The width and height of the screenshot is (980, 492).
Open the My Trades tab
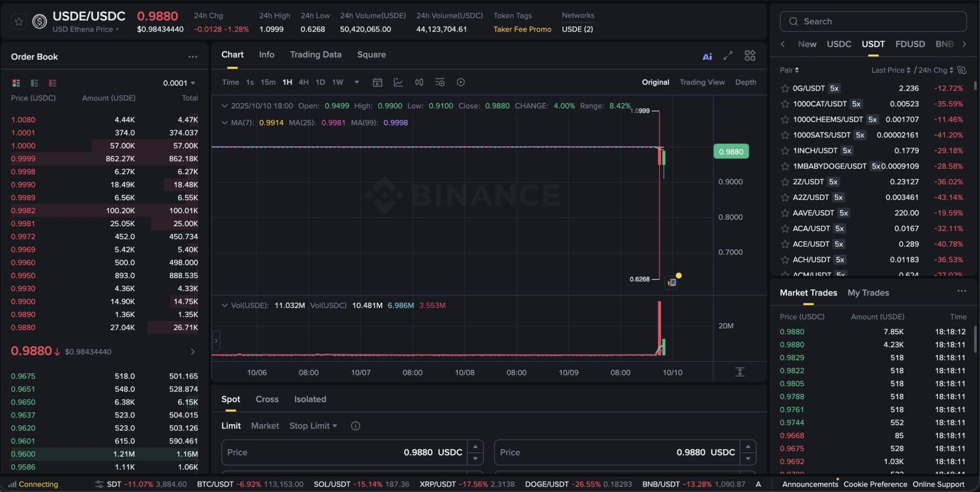tap(868, 292)
